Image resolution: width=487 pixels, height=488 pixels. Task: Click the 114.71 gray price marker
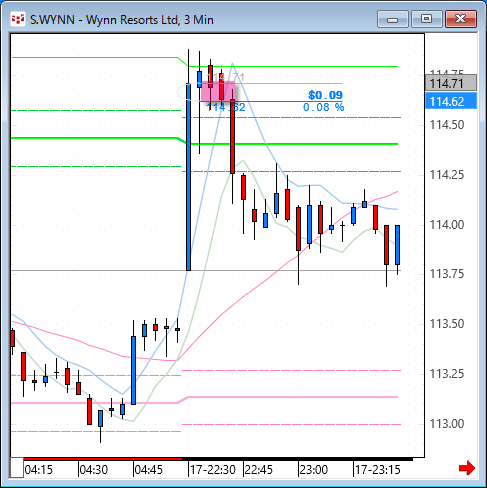451,83
